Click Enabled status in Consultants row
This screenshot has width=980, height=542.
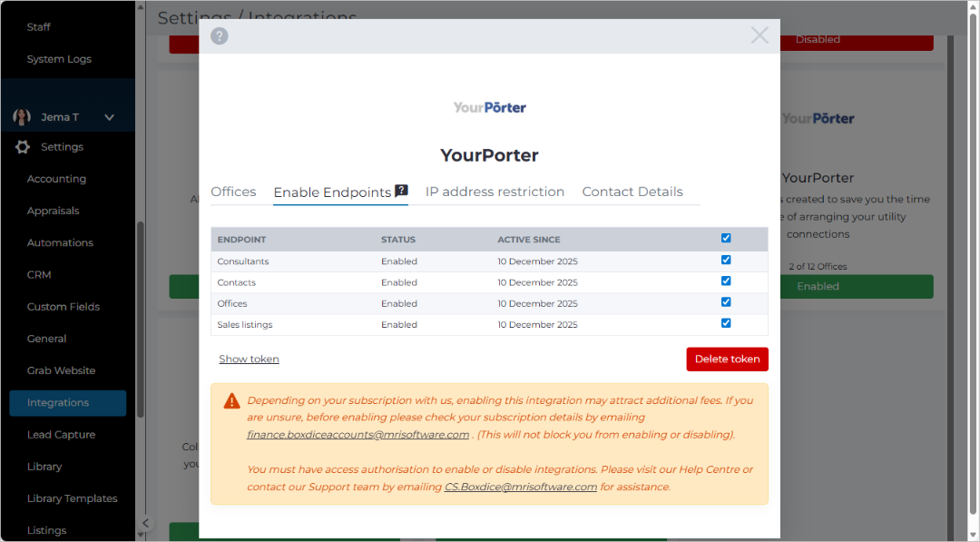(399, 261)
